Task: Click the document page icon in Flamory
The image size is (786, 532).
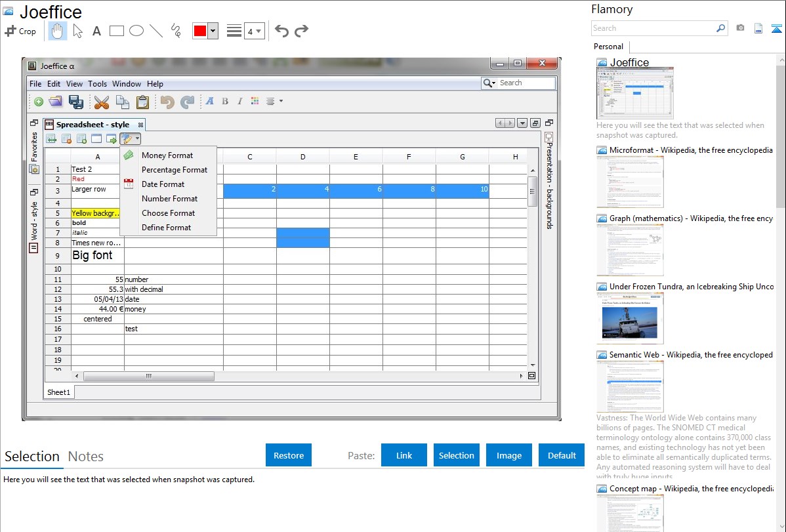Action: pos(758,28)
